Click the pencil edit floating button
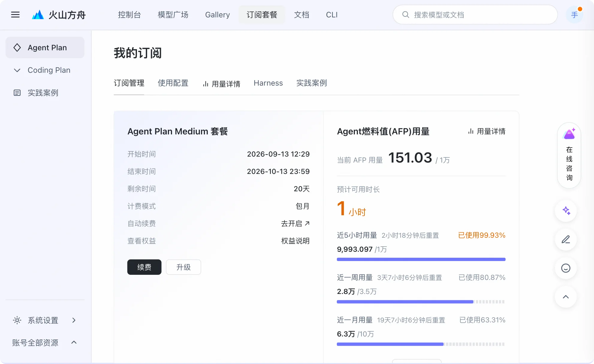Viewport: 594px width, 364px height. (566, 239)
